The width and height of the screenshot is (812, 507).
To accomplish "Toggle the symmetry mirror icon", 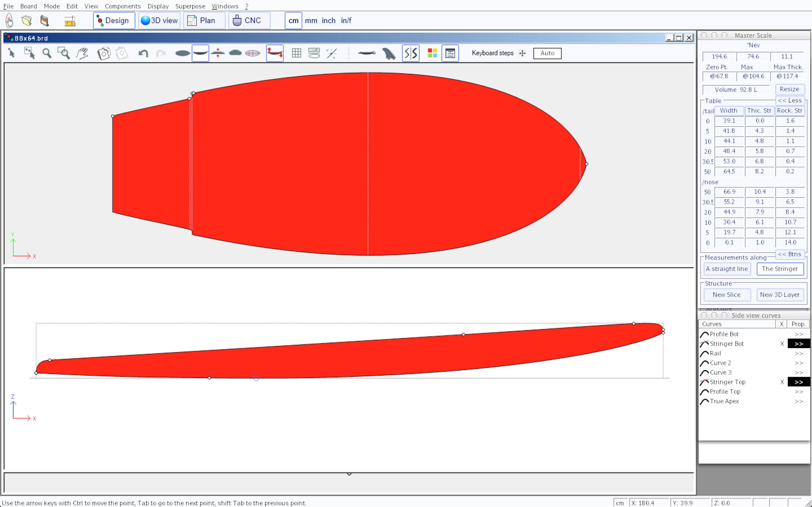I will [411, 53].
